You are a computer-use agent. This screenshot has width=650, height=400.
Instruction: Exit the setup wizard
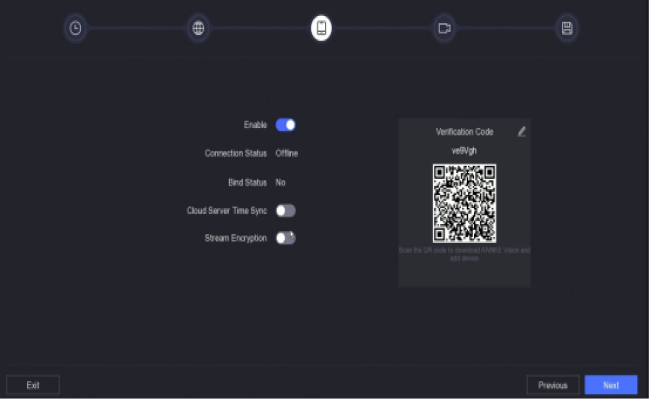pyautogui.click(x=33, y=385)
